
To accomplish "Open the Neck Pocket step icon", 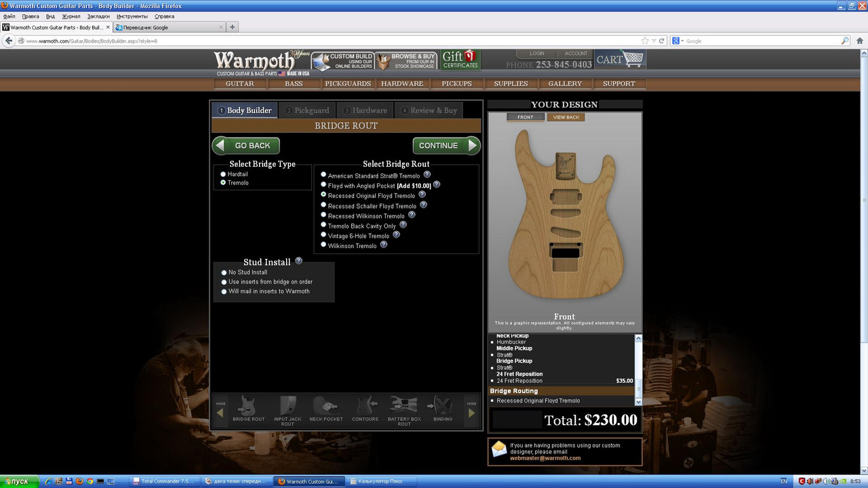I will [326, 409].
